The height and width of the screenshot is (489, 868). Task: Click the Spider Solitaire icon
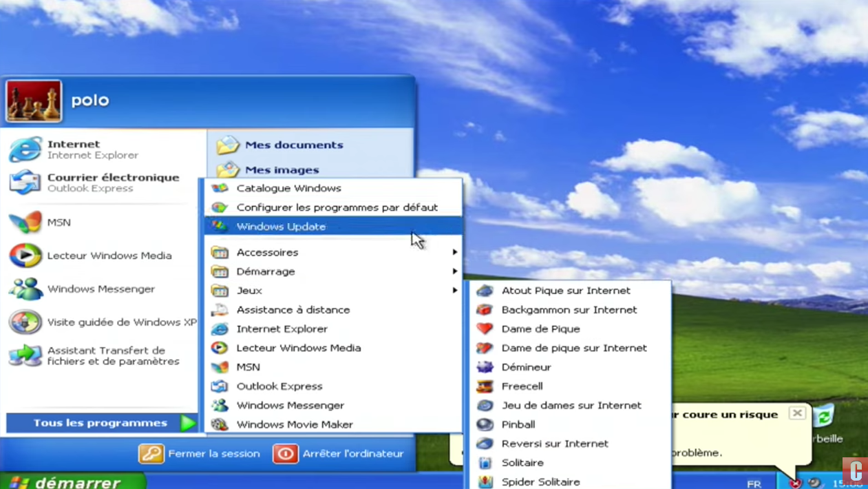tap(485, 481)
